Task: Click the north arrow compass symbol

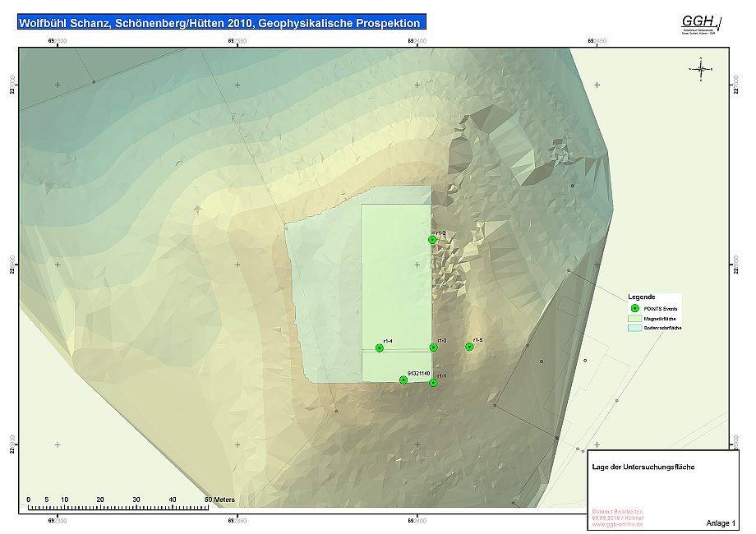Action: [x=700, y=69]
